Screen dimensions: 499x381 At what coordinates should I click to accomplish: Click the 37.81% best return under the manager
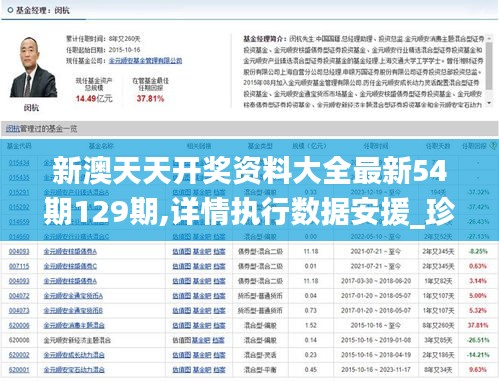coord(150,99)
